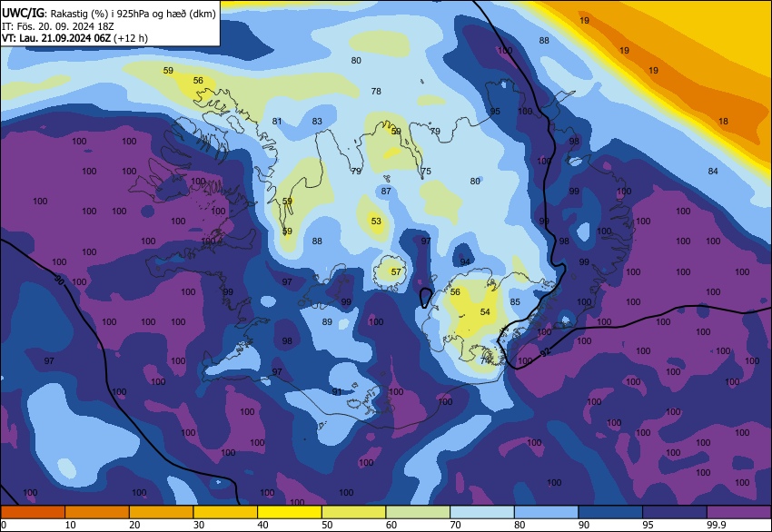Image resolution: width=772 pixels, height=532 pixels.
Task: Pick the pale green 60–70 legend swatch
Action: 418,512
